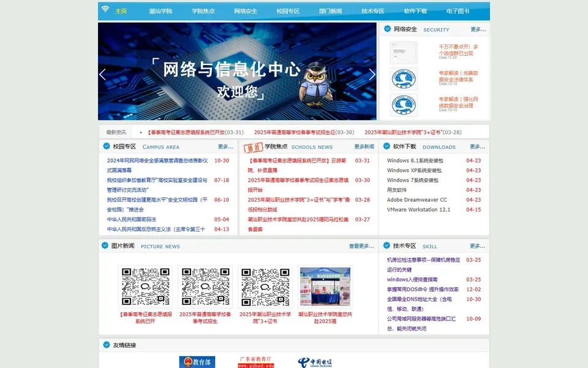Open 掌握常用DOS命令 article

(x=423, y=289)
